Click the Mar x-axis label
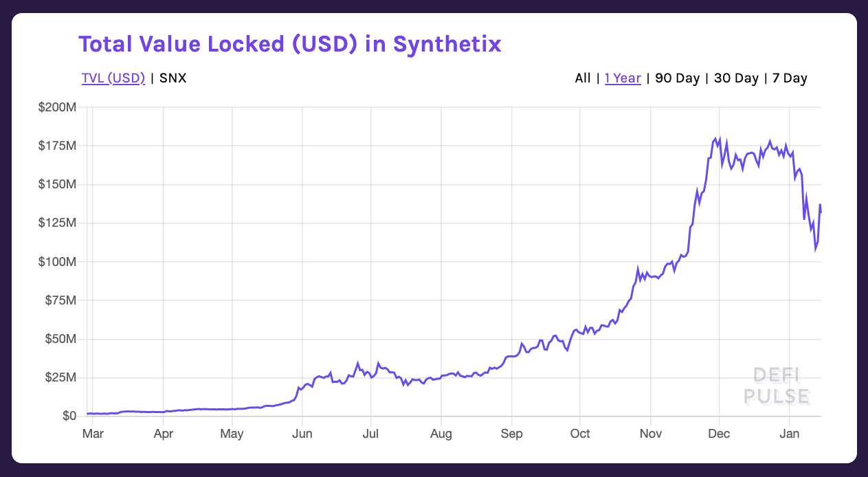 pyautogui.click(x=93, y=434)
